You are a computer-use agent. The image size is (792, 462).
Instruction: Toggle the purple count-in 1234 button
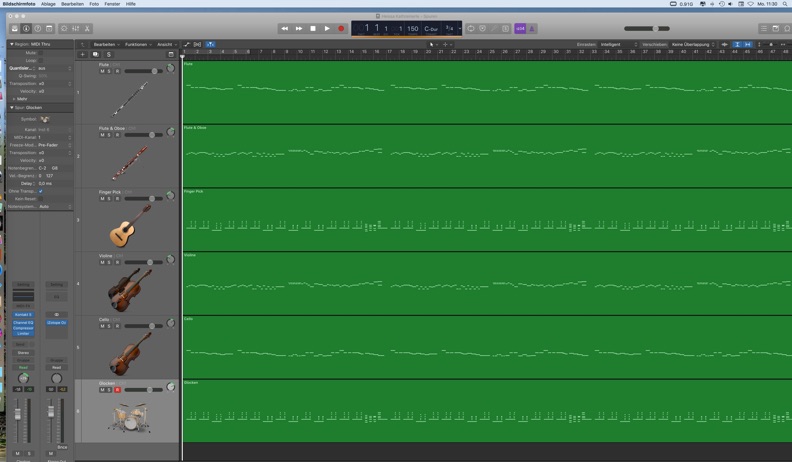pos(520,29)
